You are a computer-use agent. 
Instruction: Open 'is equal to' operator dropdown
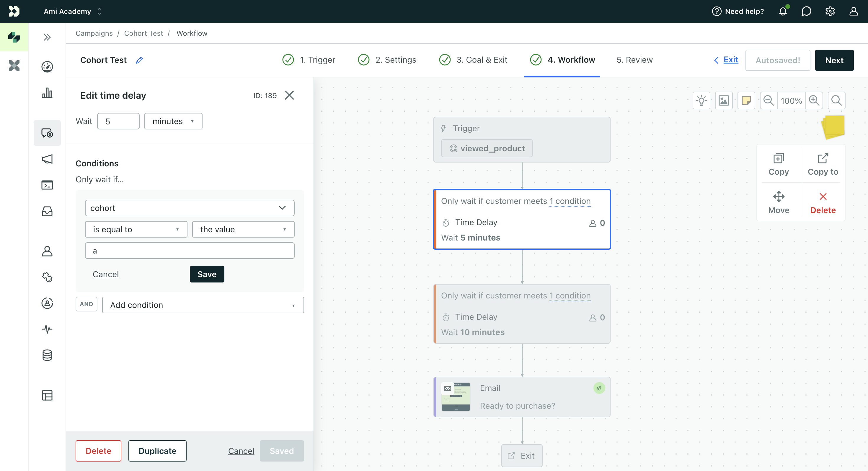(x=136, y=229)
